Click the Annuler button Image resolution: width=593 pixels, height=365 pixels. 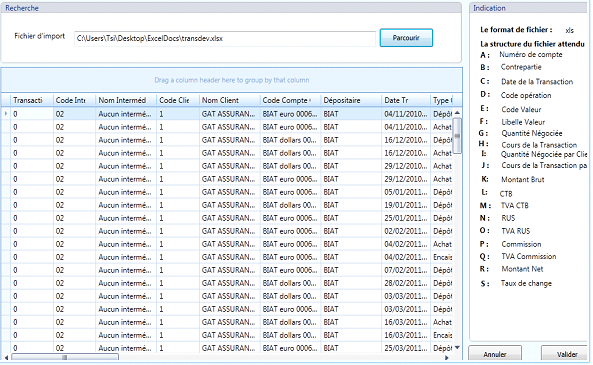[x=495, y=354]
